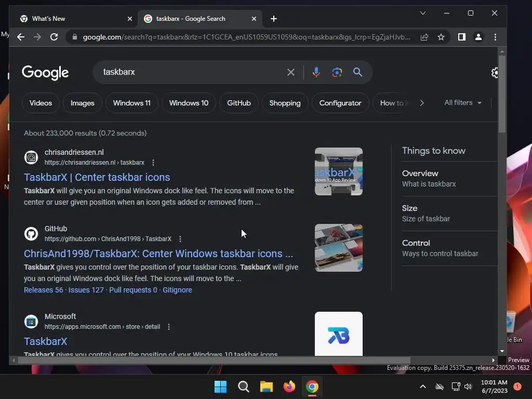The height and width of the screenshot is (399, 532).
Task: Open the TaskbarX | Center taskbar icons link
Action: coord(97,177)
